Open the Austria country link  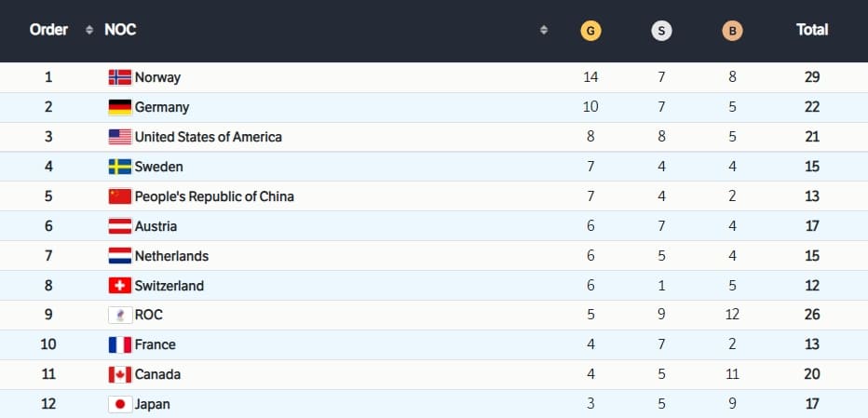tap(156, 226)
